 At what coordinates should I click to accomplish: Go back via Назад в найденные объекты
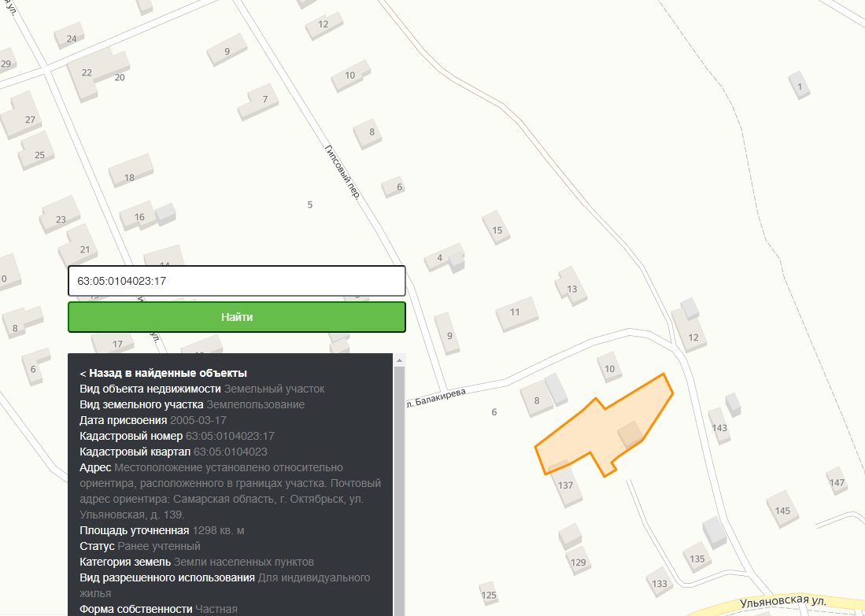point(163,374)
